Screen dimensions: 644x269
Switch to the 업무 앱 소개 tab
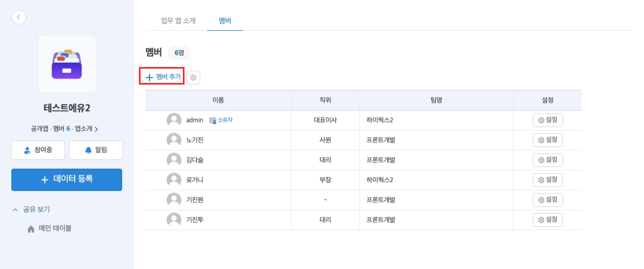pyautogui.click(x=178, y=21)
